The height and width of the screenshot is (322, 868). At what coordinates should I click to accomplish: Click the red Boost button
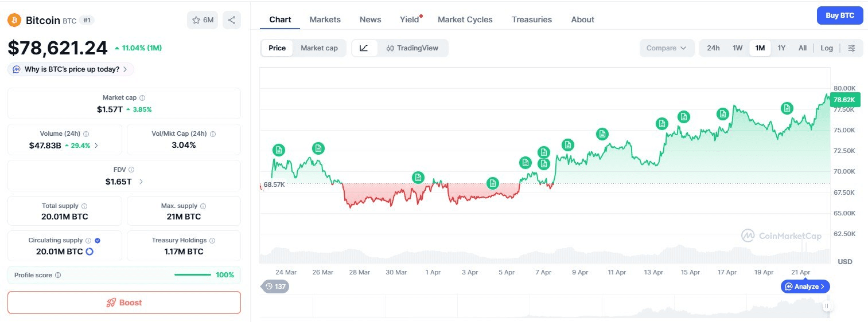tap(124, 303)
